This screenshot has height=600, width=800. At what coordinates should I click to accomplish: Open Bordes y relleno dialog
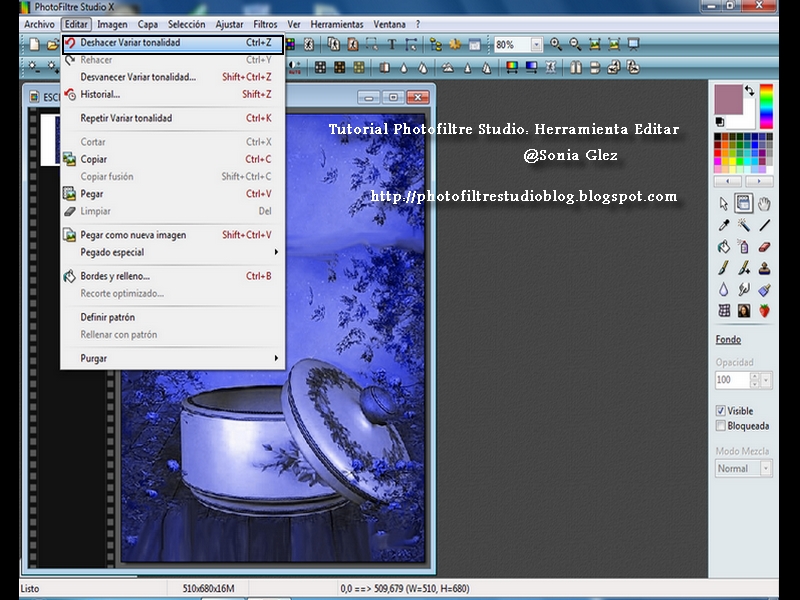coord(172,276)
